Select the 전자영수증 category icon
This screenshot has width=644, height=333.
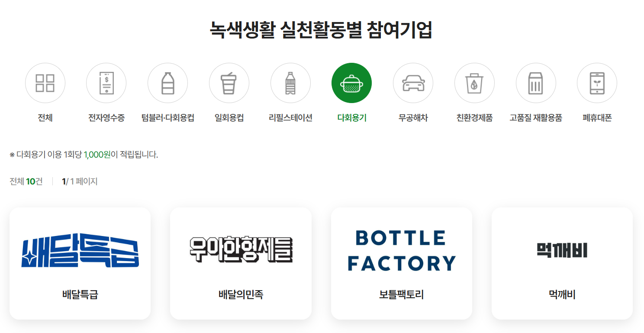coord(106,83)
